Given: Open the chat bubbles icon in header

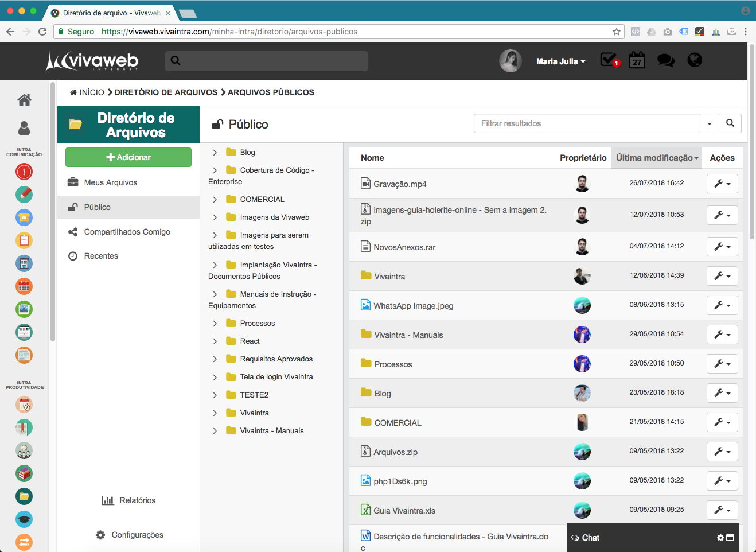Looking at the screenshot, I should pyautogui.click(x=665, y=60).
